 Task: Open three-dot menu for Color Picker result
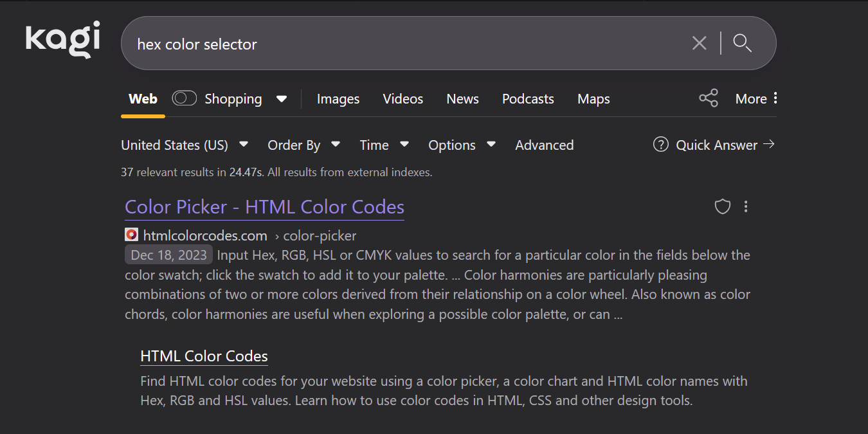coord(746,206)
